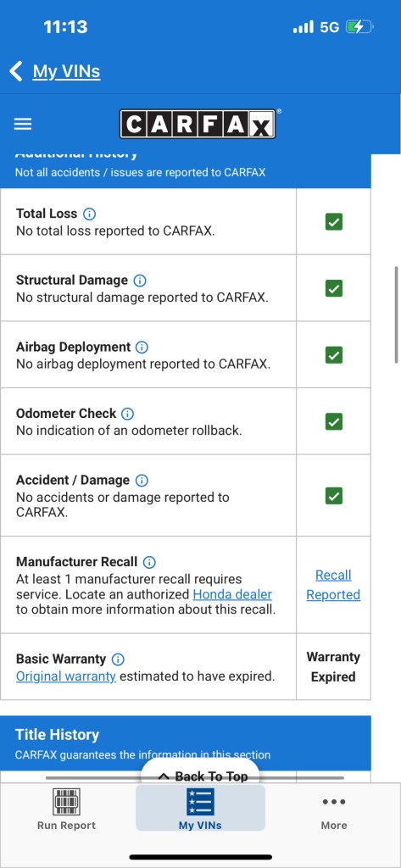Tap the Basic Warranty info icon
The image size is (401, 868).
pos(118,659)
